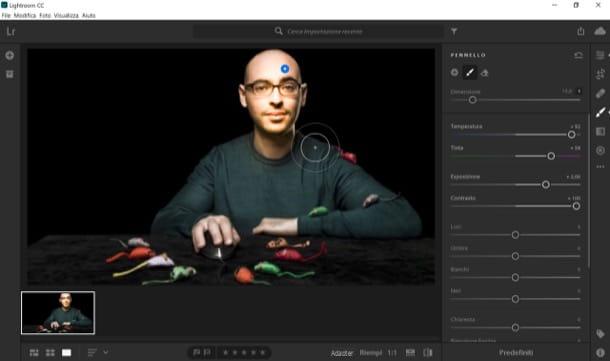Screen dimensions: 610x361
Task: Open the Modifica menu
Action: coord(25,15)
